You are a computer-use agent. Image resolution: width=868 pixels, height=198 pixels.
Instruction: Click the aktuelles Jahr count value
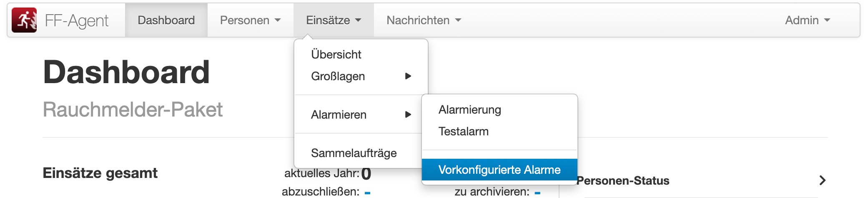click(366, 173)
